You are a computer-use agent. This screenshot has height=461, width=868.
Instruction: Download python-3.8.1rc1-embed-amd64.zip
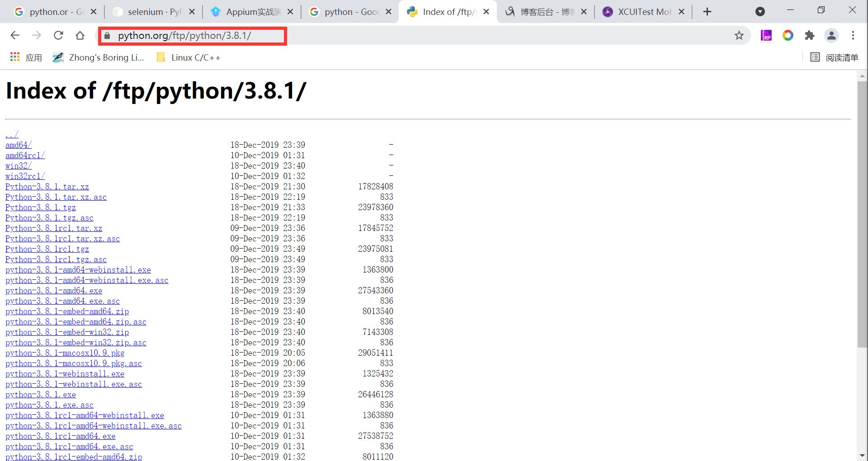[x=74, y=456]
